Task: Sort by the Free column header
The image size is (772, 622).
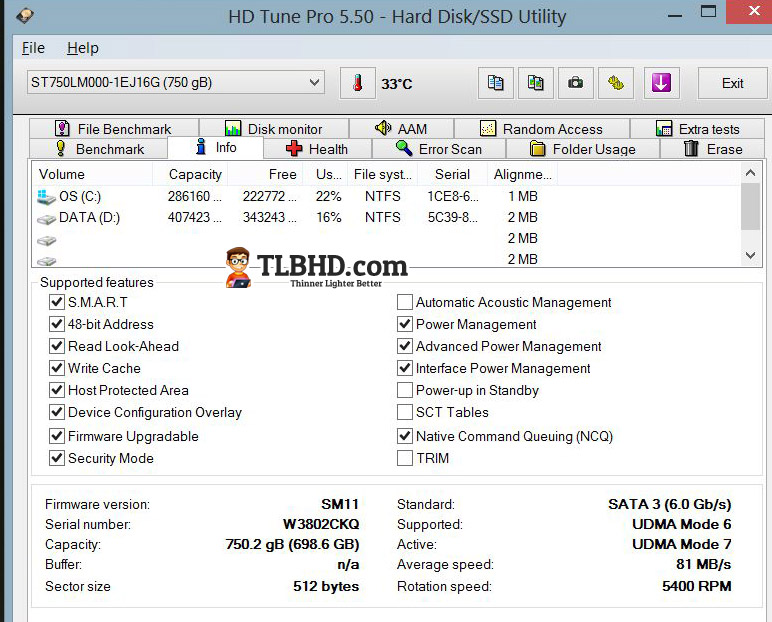Action: coord(267,174)
